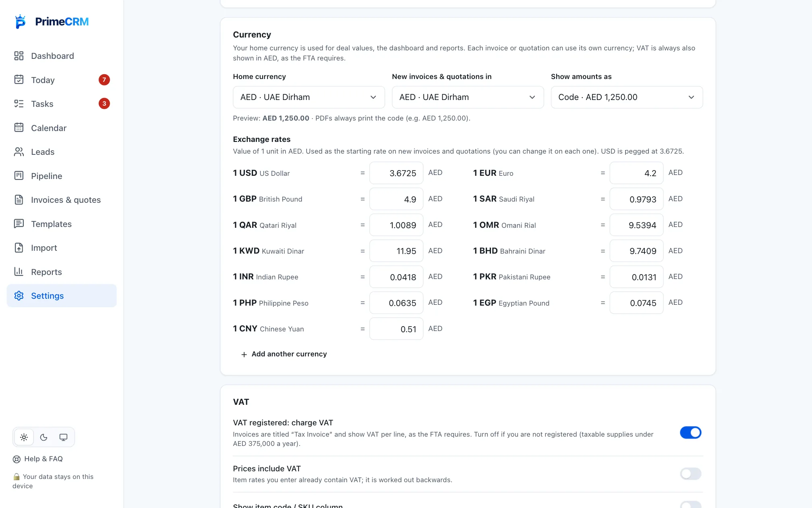Click the BHD Bahraini Dinar rate field

(636, 251)
